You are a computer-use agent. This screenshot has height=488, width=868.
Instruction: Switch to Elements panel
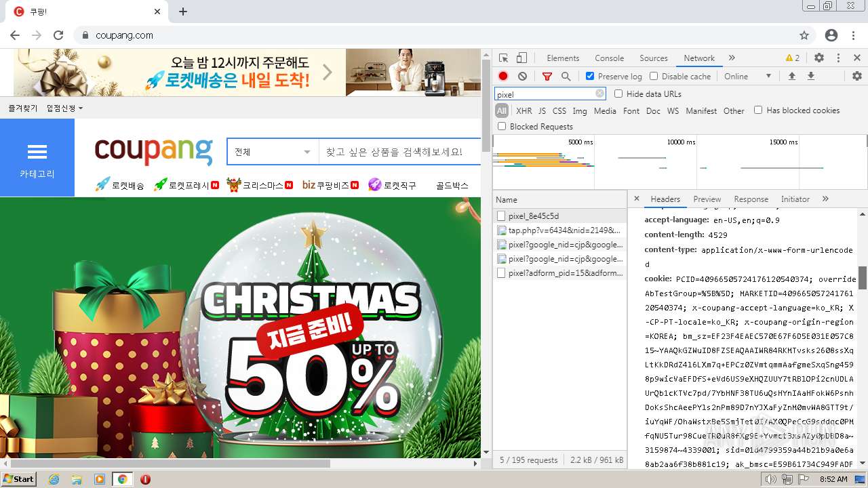click(563, 58)
